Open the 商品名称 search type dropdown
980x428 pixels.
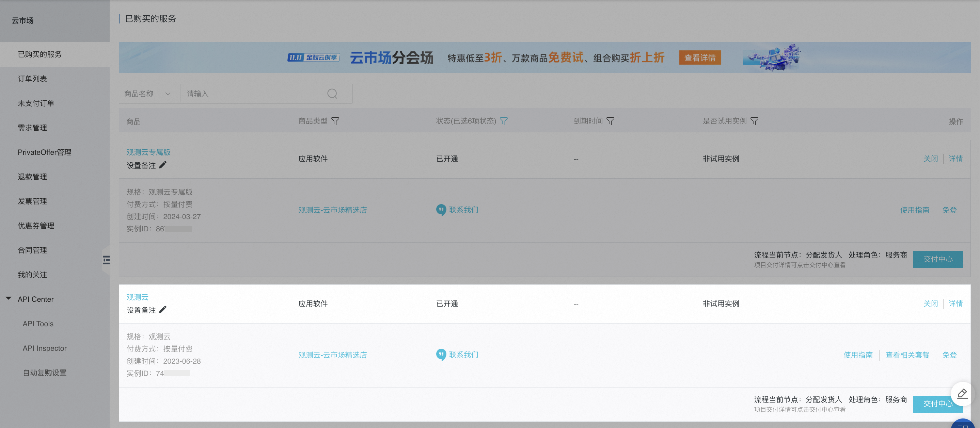click(x=149, y=94)
